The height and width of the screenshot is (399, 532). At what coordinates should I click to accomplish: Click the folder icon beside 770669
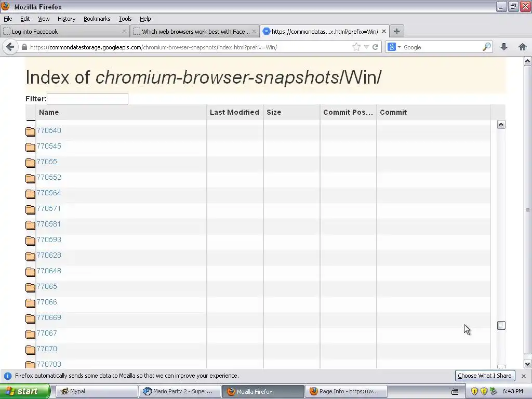(x=30, y=318)
